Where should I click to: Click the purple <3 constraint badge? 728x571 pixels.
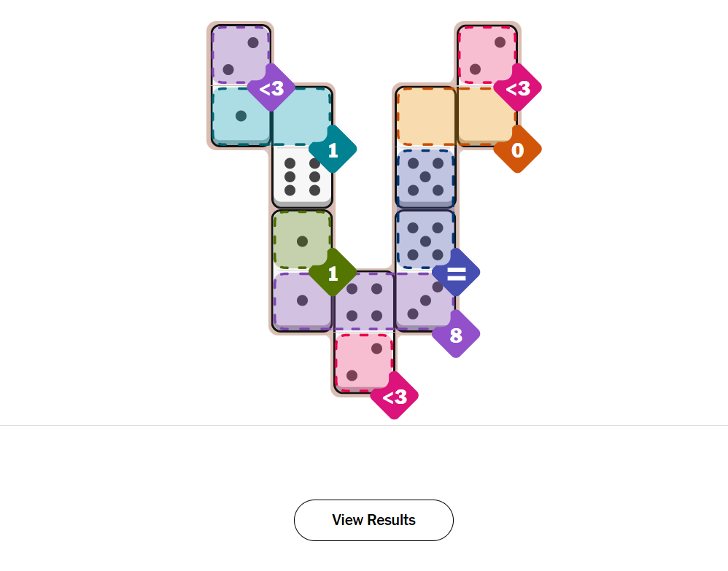click(271, 88)
